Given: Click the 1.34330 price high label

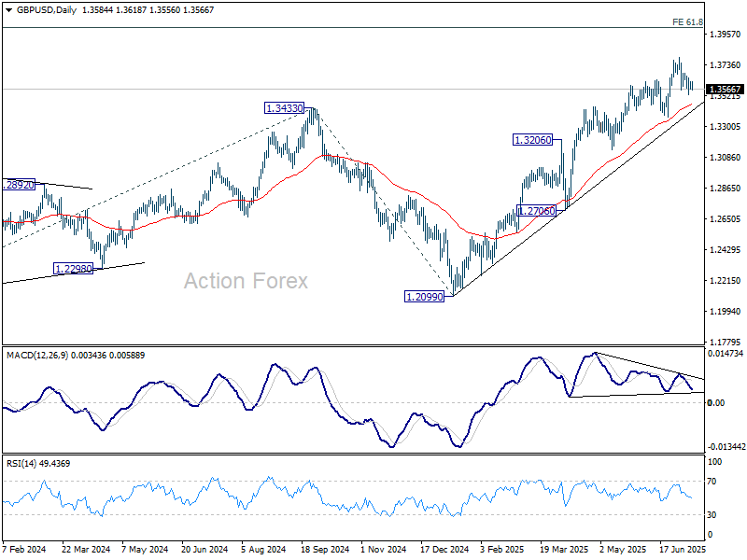Looking at the screenshot, I should tap(284, 108).
